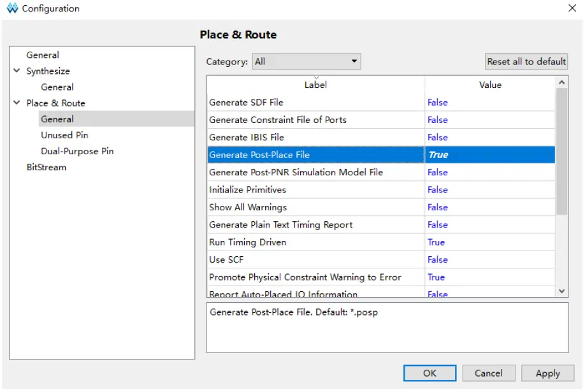This screenshot has height=392, width=585.
Task: Select General under Synthesize
Action: pyautogui.click(x=57, y=87)
